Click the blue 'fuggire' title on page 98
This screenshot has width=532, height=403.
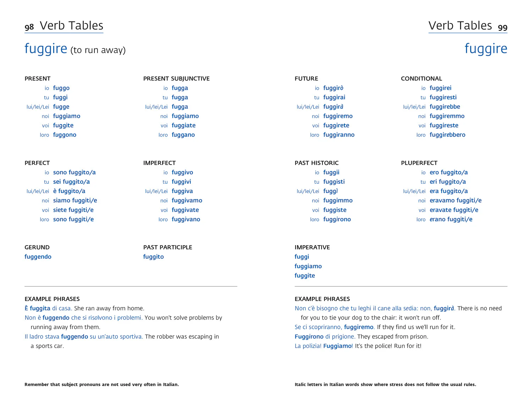tap(46, 49)
